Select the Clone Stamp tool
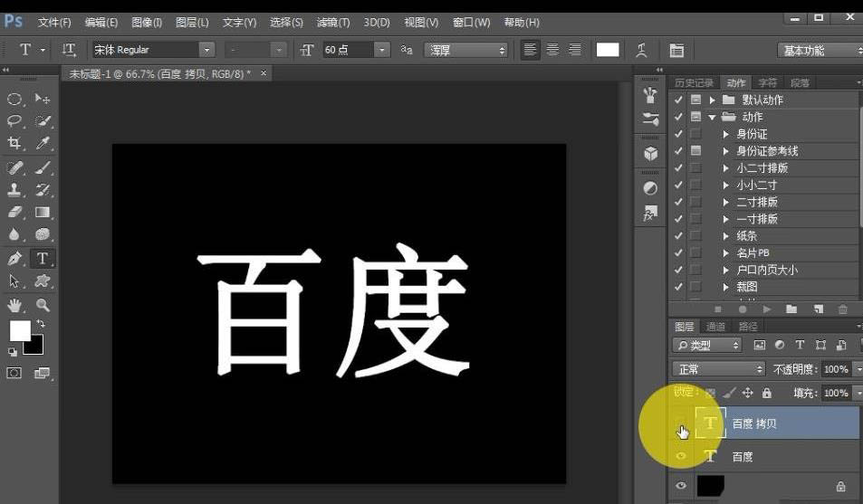Viewport: 863px width, 504px height. tap(14, 190)
